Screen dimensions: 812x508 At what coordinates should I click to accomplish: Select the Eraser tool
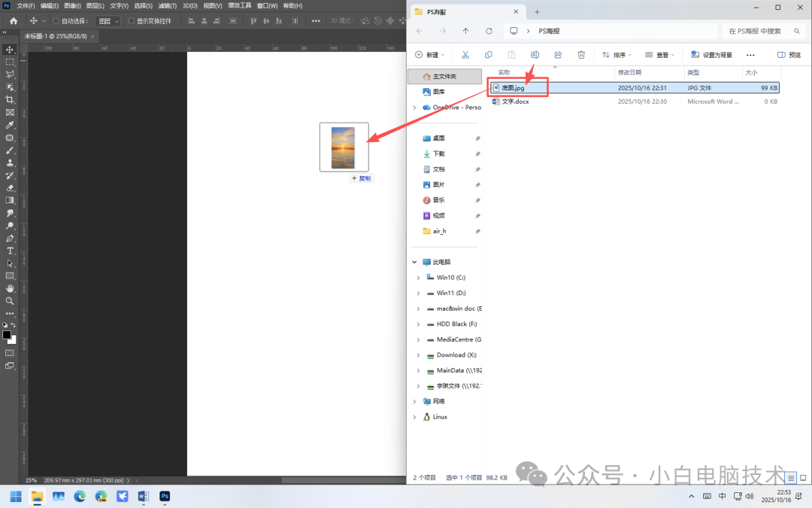tap(9, 187)
